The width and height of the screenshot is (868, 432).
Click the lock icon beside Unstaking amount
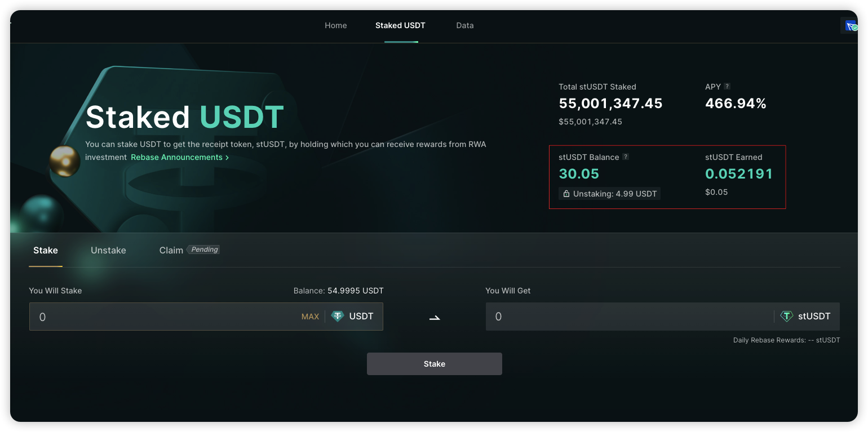pyautogui.click(x=566, y=194)
